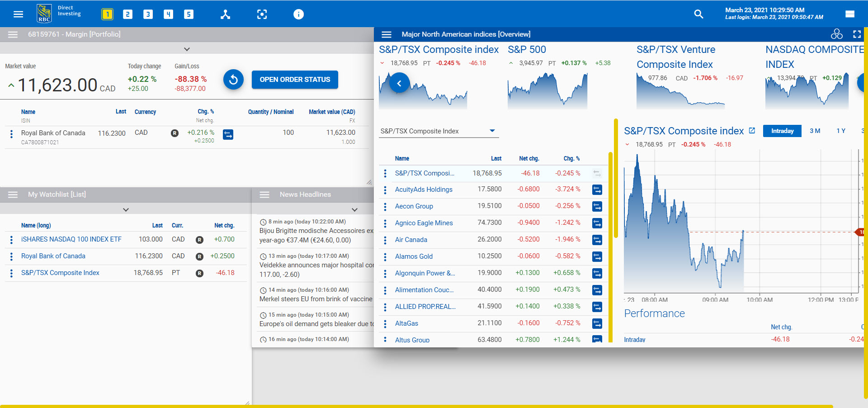Open iSHARES NASDAQ 100 INDEX ETF from watchlist

[x=71, y=239]
